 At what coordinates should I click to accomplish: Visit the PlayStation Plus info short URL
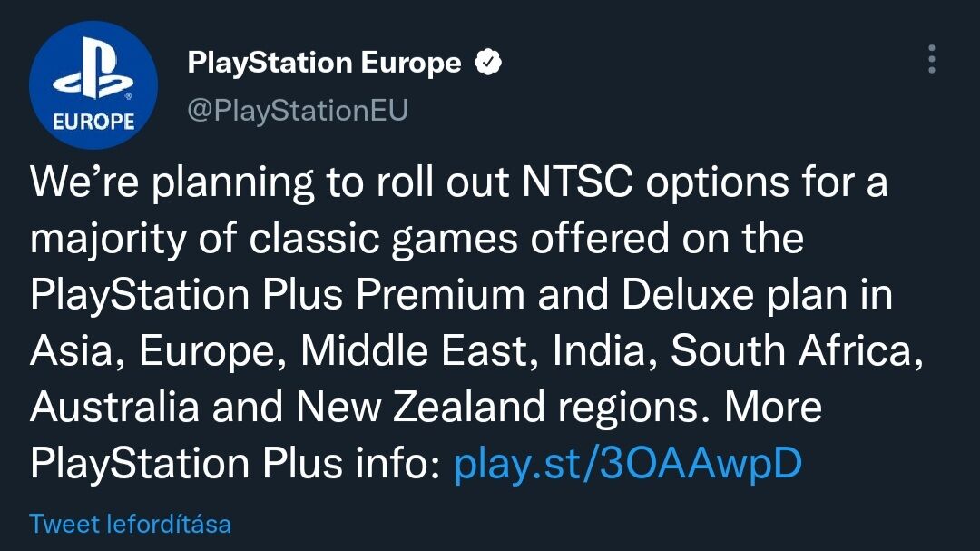coord(627,464)
